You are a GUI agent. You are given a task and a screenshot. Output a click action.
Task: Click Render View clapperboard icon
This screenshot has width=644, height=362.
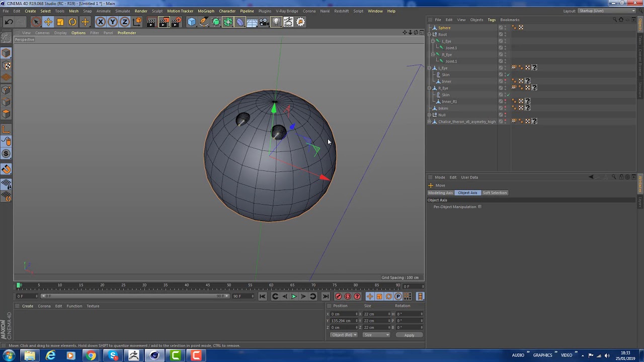pos(151,22)
